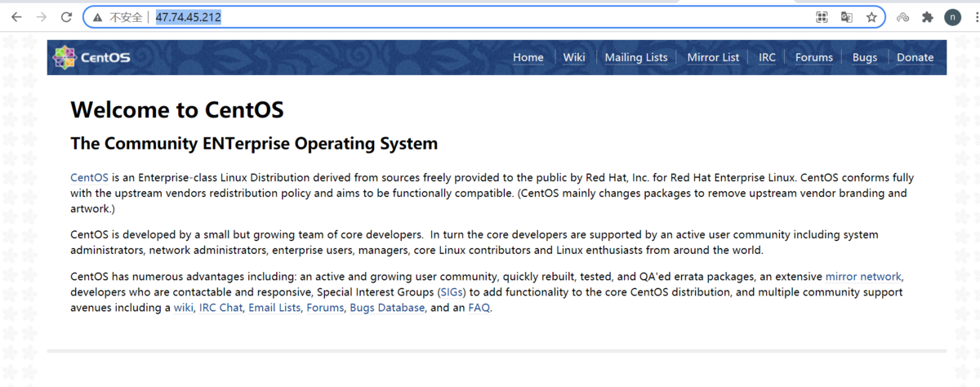The image size is (980, 387).
Task: Bookmark this page with the star icon
Action: [x=871, y=17]
